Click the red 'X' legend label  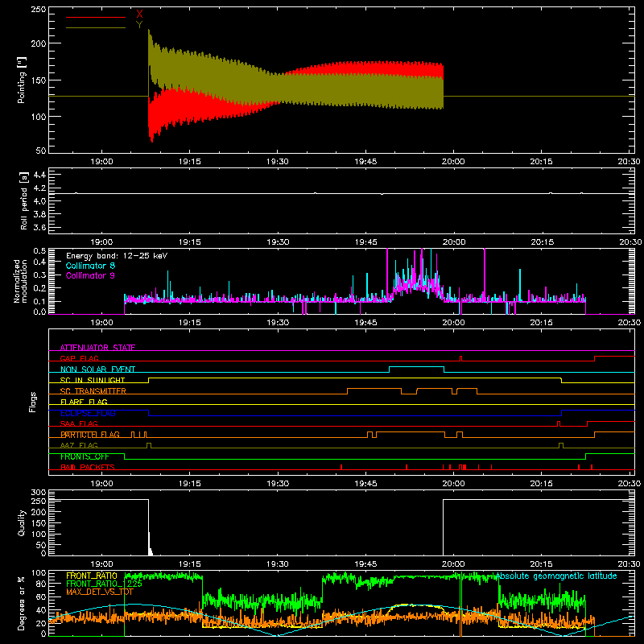point(139,14)
